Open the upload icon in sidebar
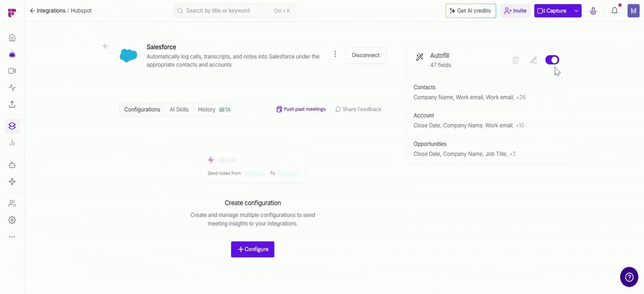 [12, 104]
